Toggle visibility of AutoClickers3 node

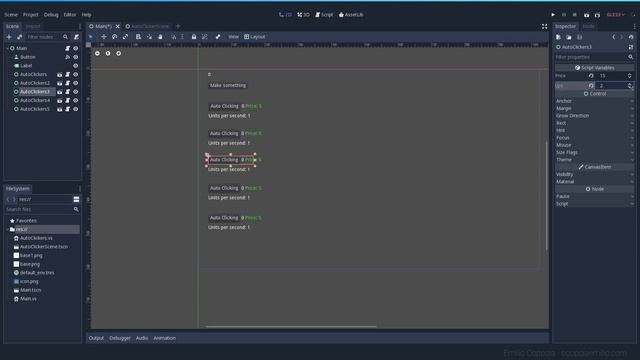click(76, 92)
